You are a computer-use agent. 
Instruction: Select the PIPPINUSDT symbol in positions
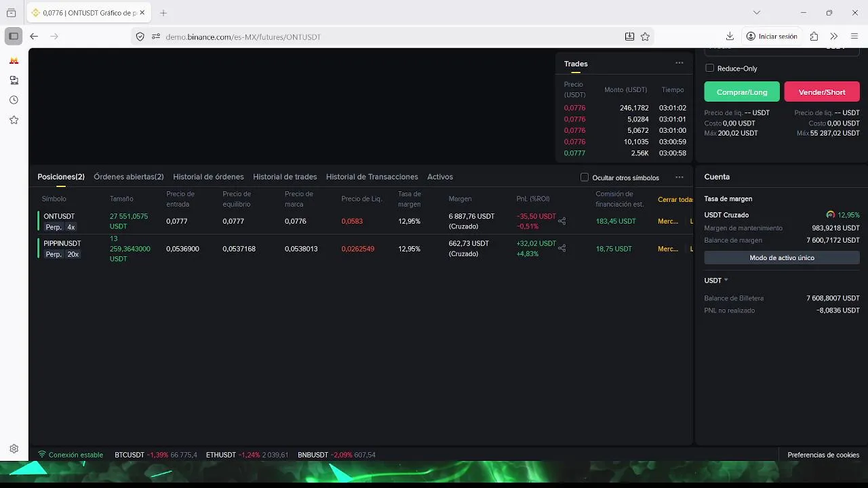[x=62, y=243]
